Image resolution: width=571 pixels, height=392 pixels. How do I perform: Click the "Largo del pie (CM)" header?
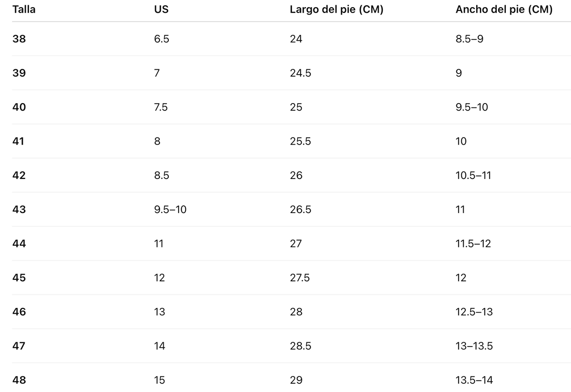pos(336,9)
